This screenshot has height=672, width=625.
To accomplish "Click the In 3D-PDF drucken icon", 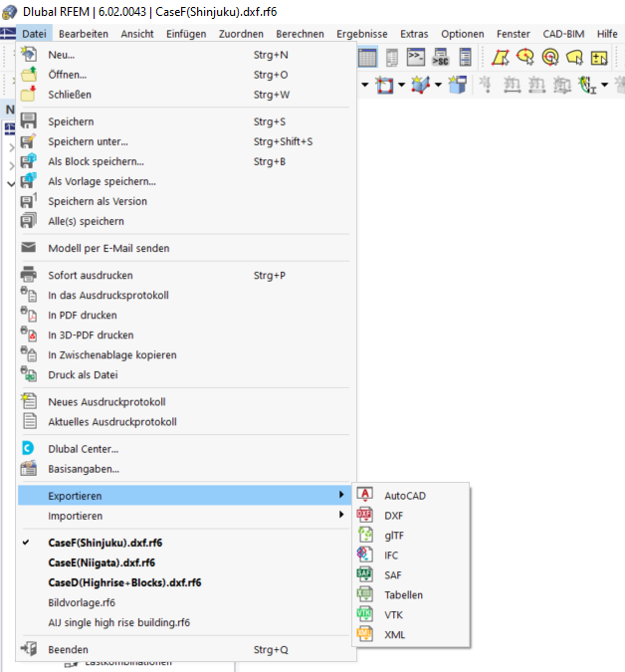I will (x=29, y=335).
